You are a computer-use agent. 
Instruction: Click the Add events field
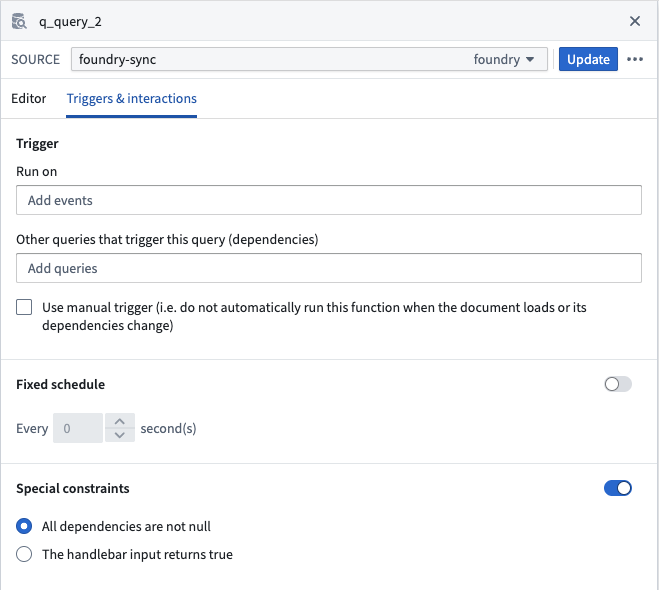329,200
